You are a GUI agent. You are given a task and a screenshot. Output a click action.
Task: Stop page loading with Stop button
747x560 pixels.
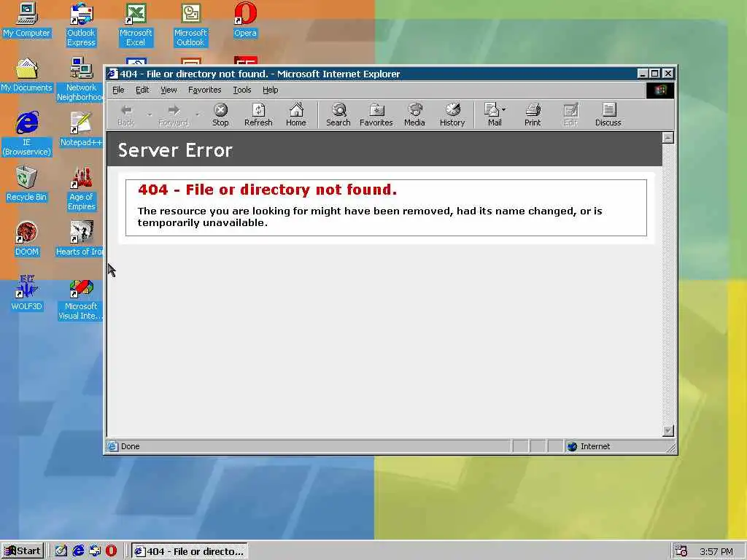tap(220, 114)
